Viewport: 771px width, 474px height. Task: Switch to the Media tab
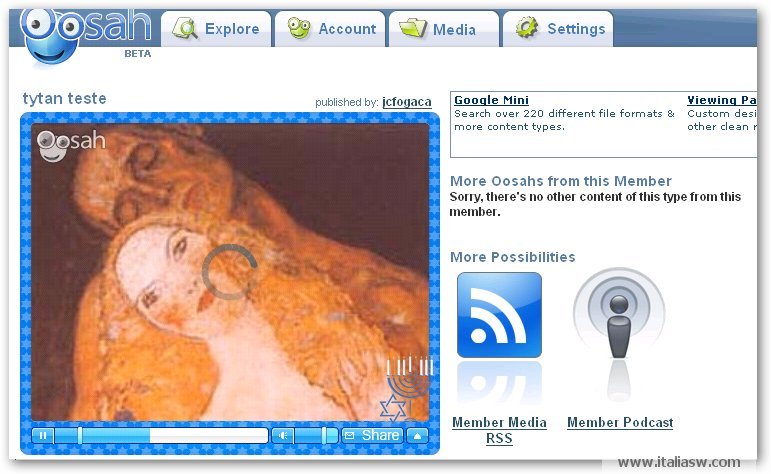(x=444, y=29)
